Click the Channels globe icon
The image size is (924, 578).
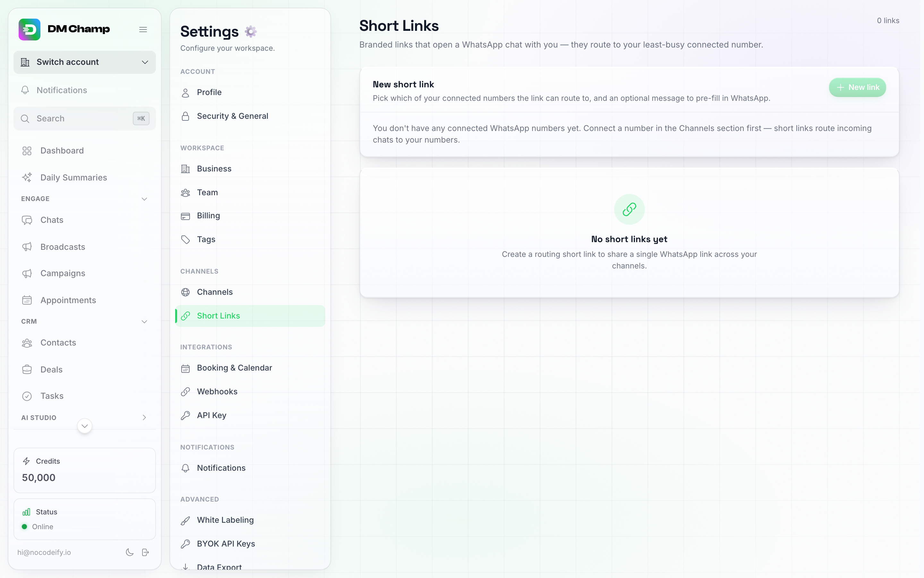[185, 293]
